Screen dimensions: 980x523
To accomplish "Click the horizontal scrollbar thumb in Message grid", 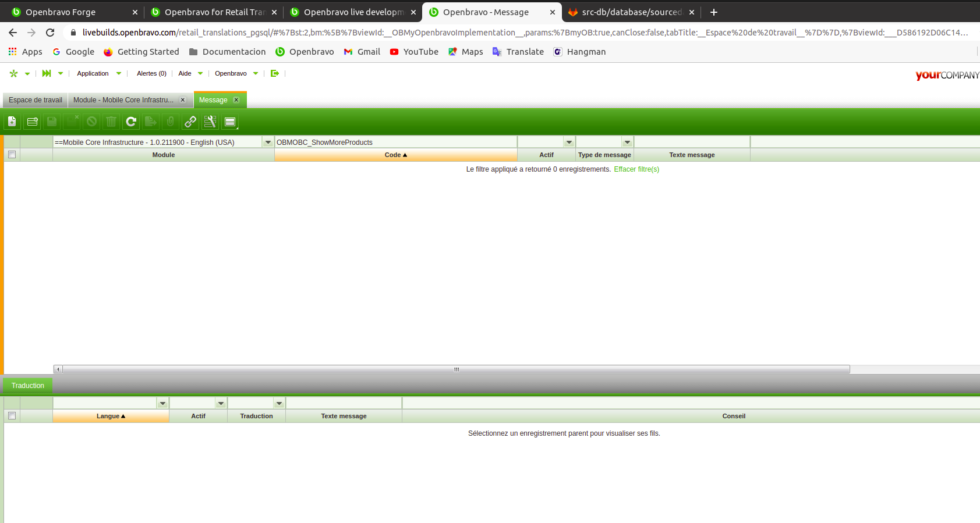I will point(457,369).
